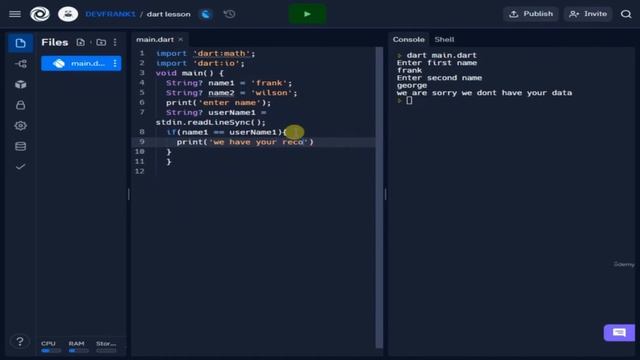Switch to the Shell tab
This screenshot has width=640, height=360.
[444, 40]
